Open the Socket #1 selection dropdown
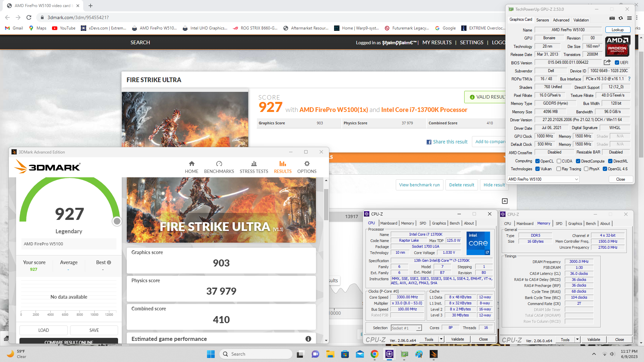The image size is (644, 362). (406, 328)
